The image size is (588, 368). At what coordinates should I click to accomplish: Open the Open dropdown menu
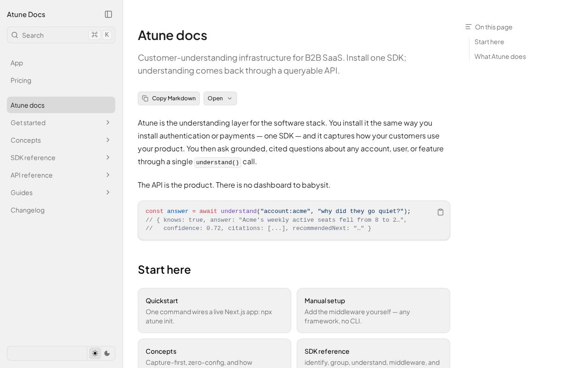pyautogui.click(x=220, y=98)
